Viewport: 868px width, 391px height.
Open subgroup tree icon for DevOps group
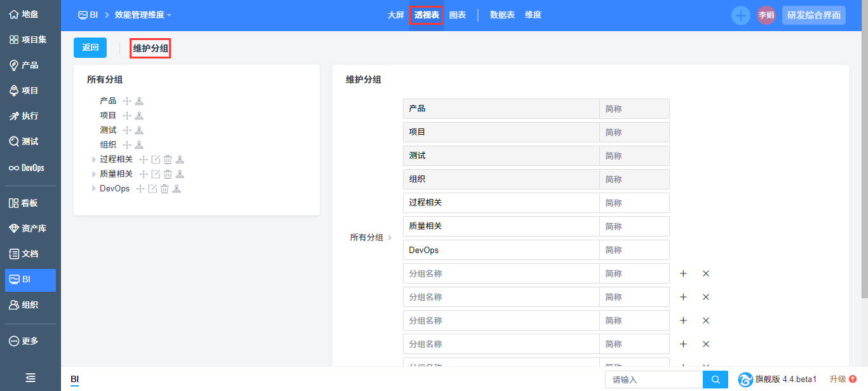(177, 189)
